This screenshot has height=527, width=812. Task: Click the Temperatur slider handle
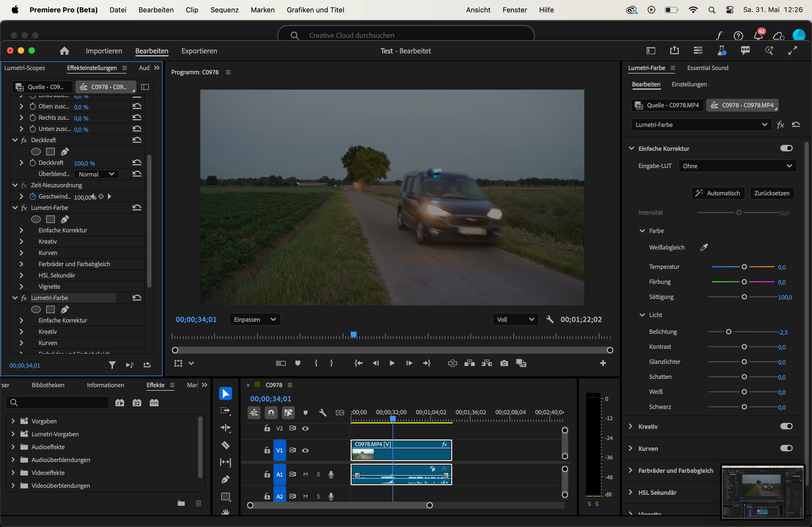click(744, 267)
